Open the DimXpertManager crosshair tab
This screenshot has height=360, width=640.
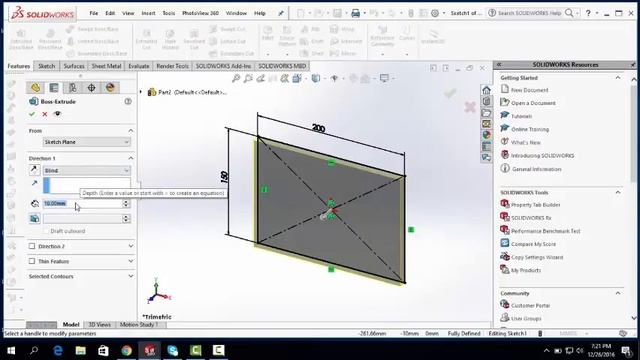tap(91, 87)
